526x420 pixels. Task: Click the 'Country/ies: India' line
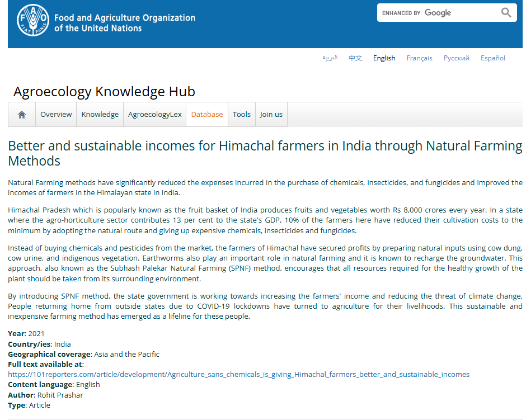[39, 345]
